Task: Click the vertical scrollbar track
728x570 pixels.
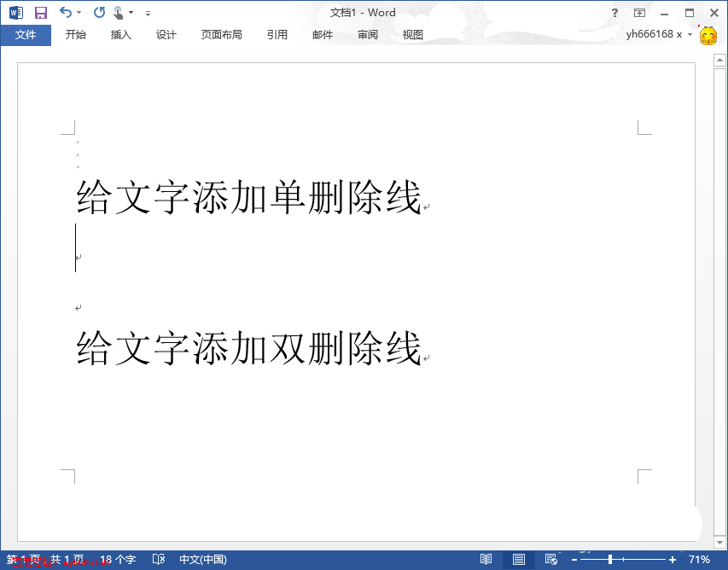Action: click(719, 300)
